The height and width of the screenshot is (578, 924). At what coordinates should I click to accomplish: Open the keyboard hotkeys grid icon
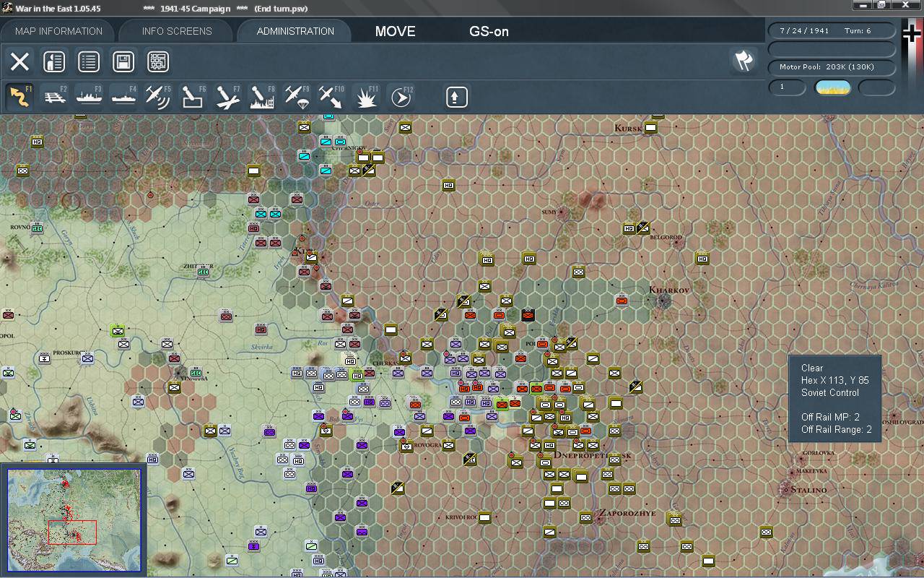click(x=158, y=61)
